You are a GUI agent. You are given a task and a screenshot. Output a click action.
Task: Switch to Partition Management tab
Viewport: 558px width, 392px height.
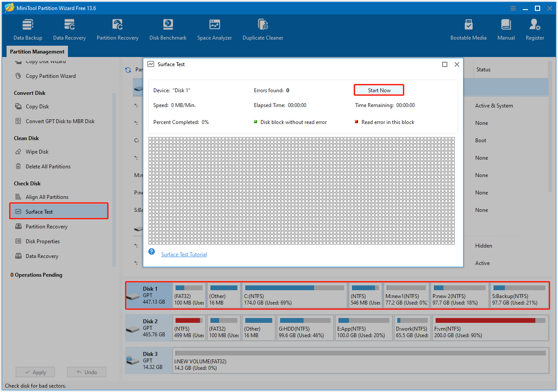pos(37,51)
